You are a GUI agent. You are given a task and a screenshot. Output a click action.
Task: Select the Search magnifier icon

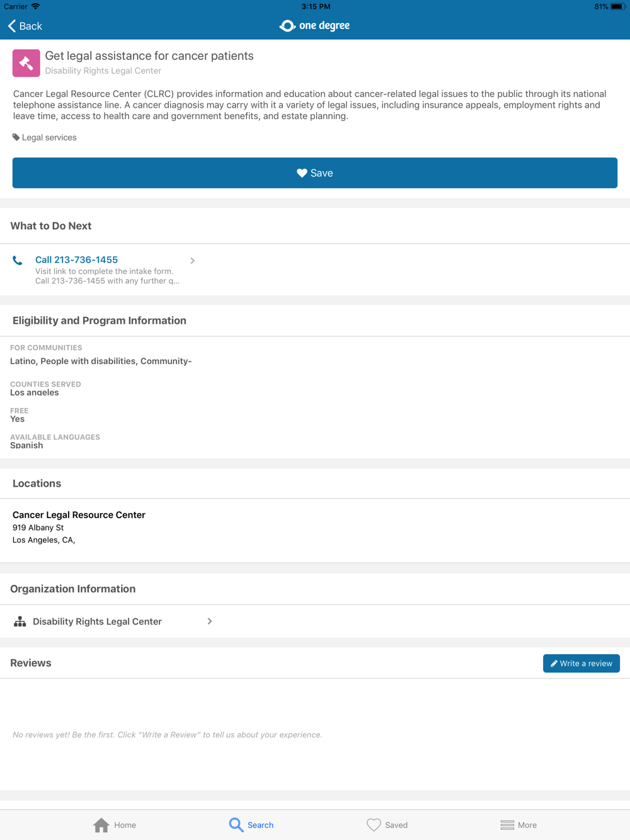[236, 825]
